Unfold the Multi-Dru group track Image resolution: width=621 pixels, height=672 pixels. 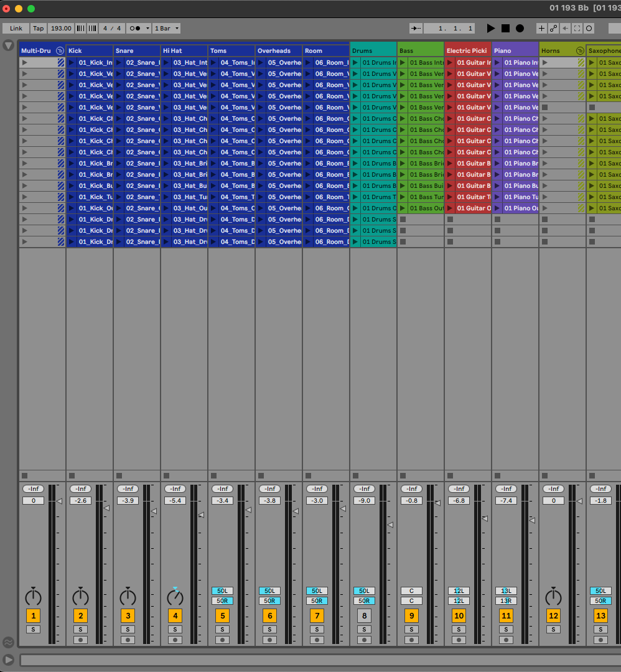pos(60,50)
